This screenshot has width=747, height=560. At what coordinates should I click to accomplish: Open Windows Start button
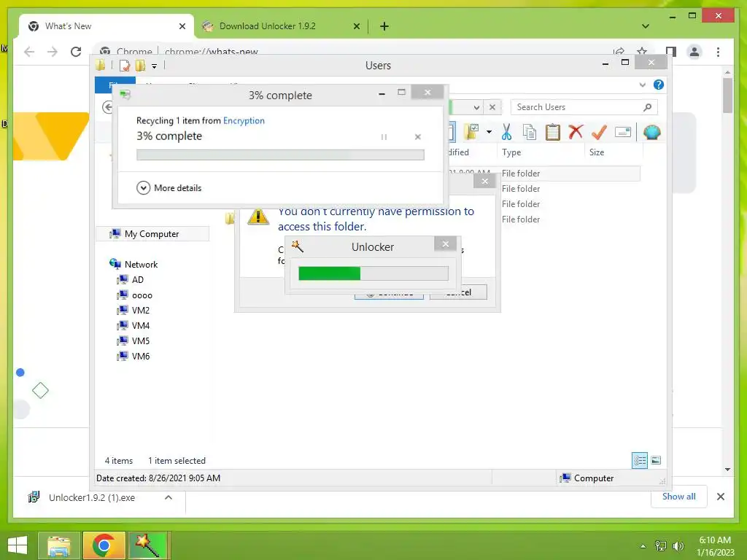tap(18, 545)
